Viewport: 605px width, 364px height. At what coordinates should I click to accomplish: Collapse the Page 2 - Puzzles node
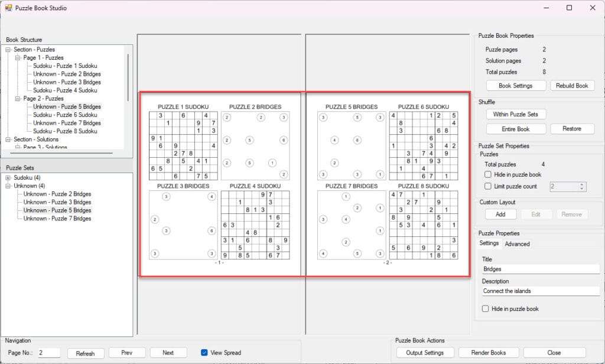(18, 99)
